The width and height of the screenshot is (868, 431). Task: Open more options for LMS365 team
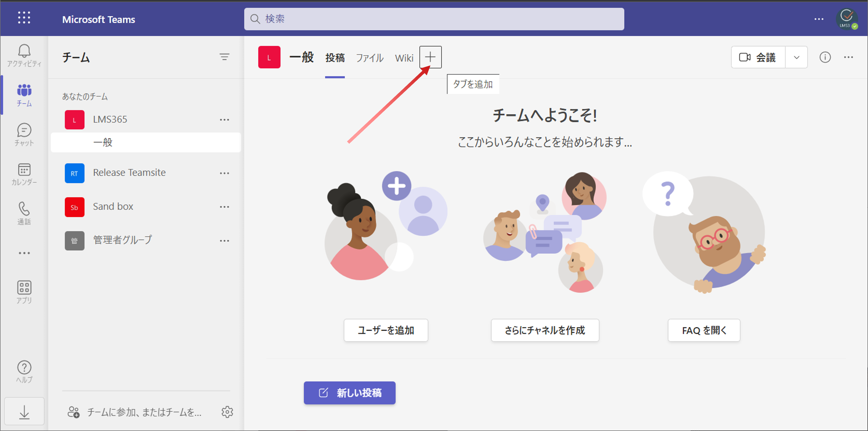224,120
